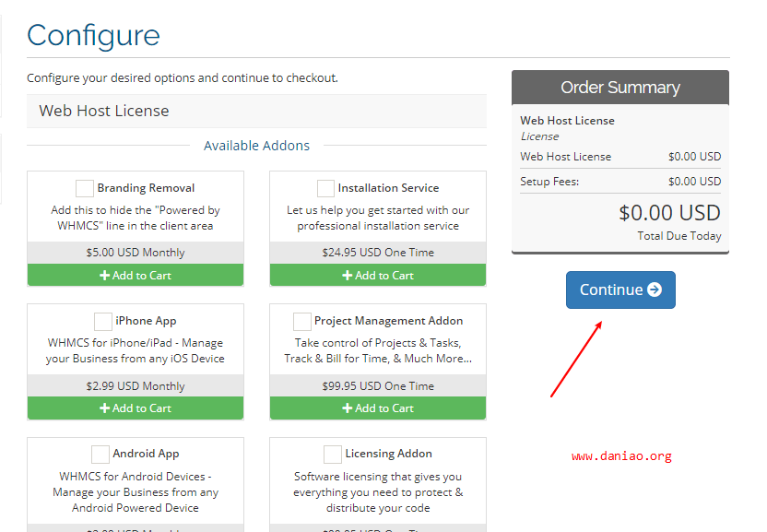Click the Branding Removal description text

click(x=136, y=218)
